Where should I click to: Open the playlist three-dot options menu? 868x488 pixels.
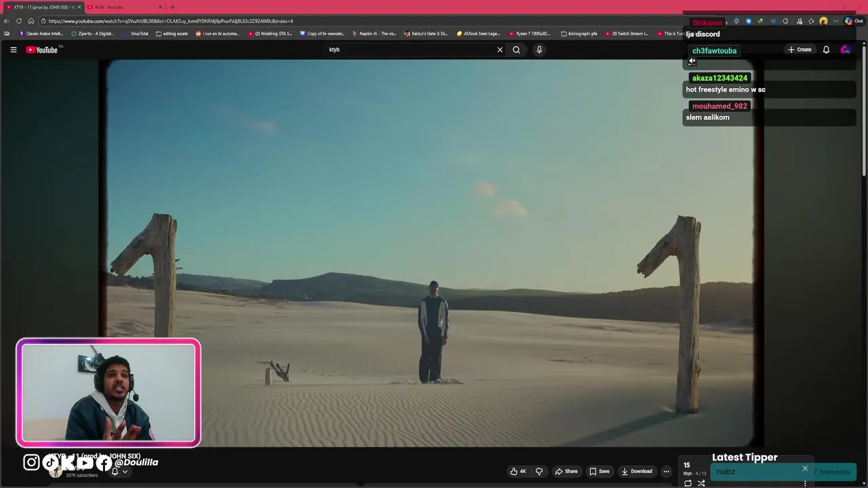point(805,483)
